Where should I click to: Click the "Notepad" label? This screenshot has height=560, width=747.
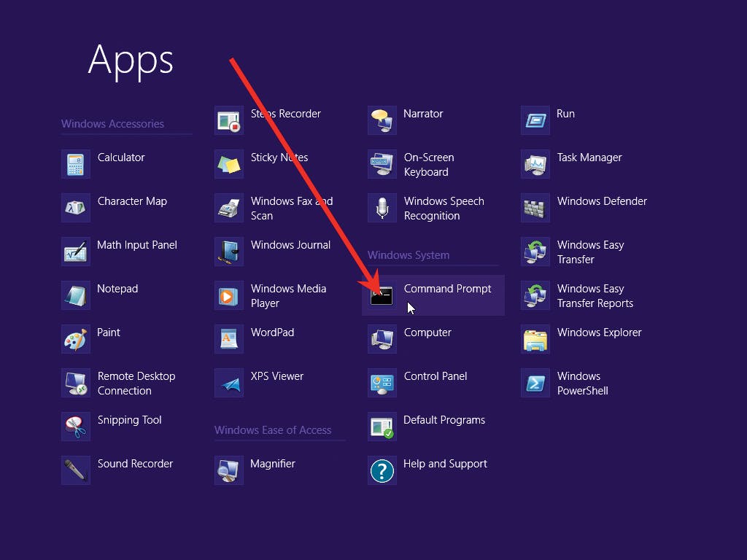(x=117, y=289)
